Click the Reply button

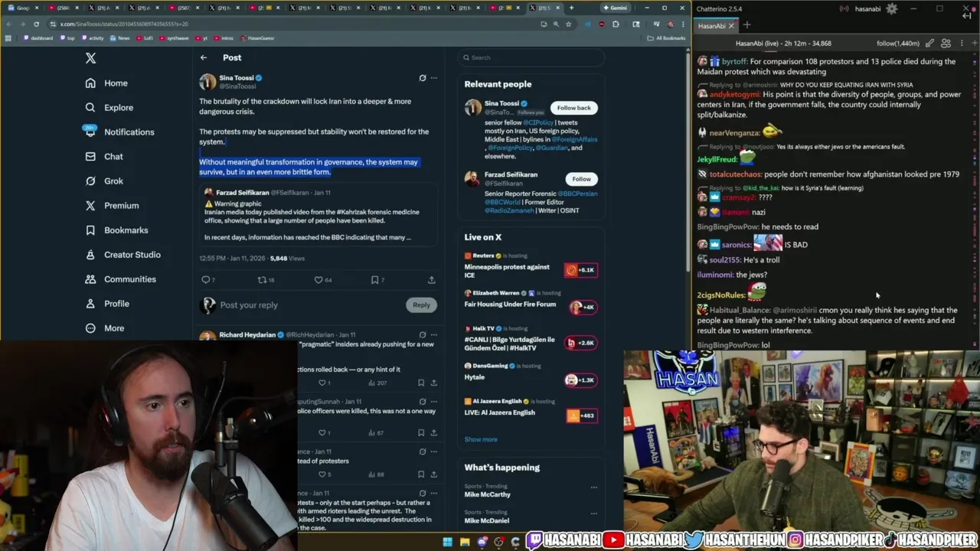(421, 305)
